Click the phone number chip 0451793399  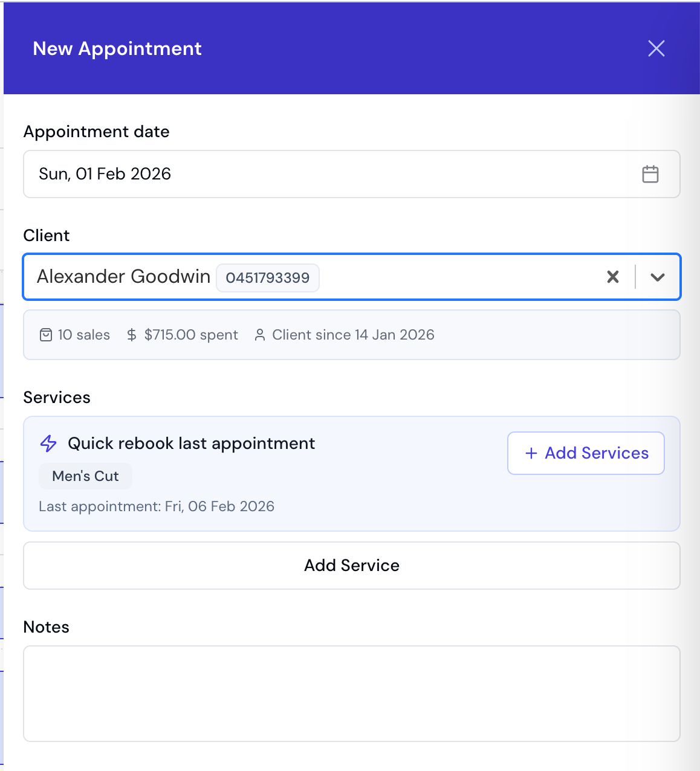tap(268, 277)
